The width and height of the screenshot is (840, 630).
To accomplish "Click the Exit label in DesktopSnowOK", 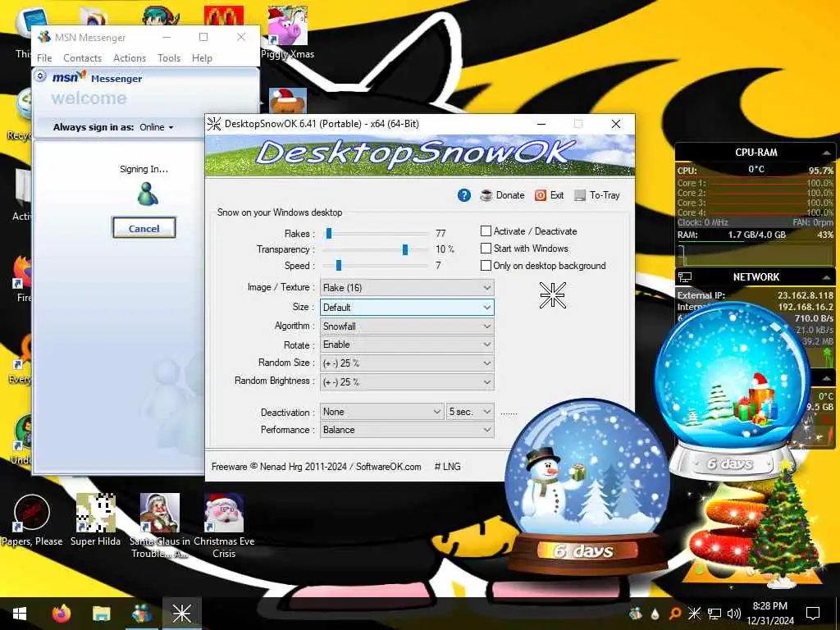I will pos(557,195).
